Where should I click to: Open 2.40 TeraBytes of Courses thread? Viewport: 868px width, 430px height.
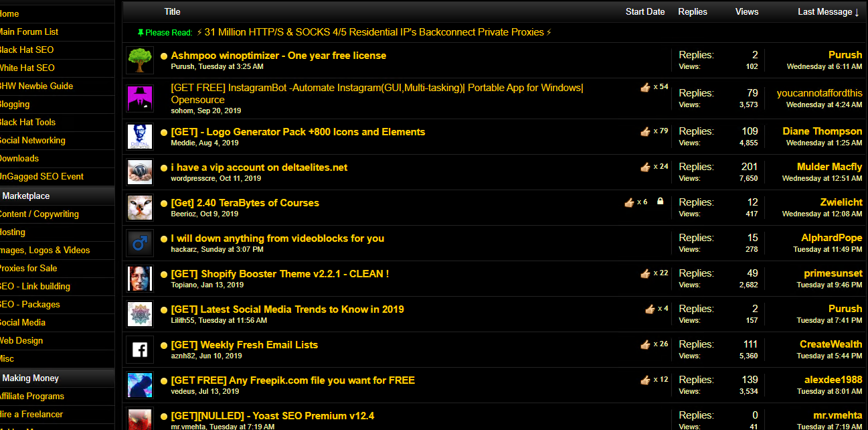pyautogui.click(x=245, y=203)
